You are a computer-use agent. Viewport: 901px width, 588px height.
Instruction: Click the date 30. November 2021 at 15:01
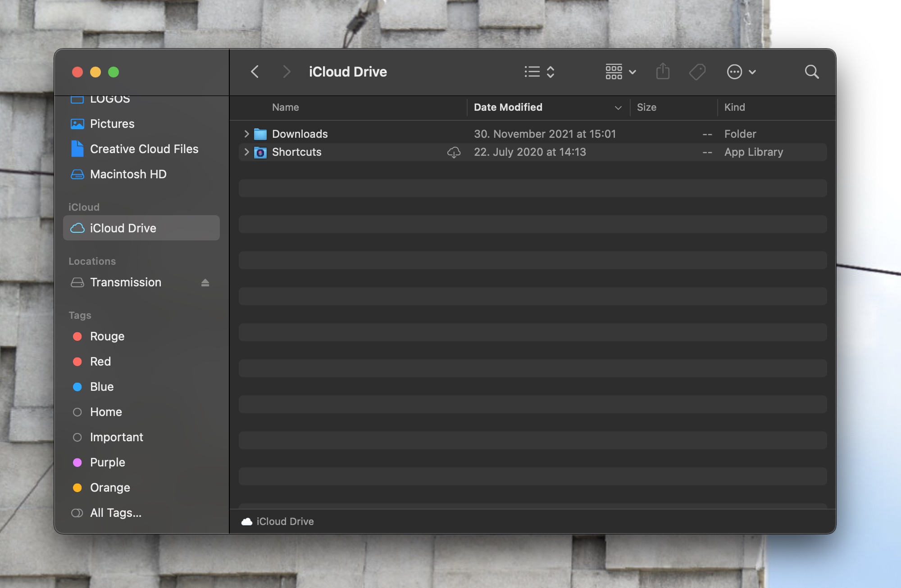tap(545, 134)
